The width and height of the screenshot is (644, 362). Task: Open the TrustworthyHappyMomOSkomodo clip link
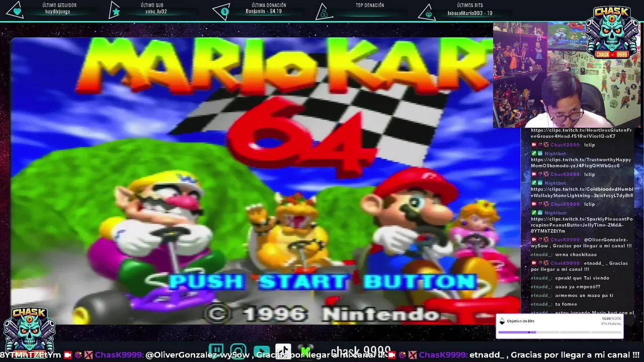[581, 162]
